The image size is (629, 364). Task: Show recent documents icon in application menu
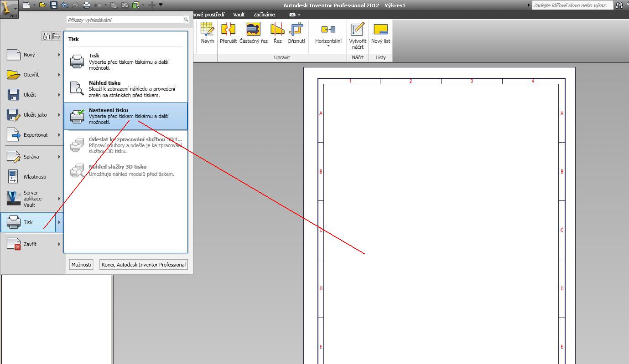click(x=46, y=36)
